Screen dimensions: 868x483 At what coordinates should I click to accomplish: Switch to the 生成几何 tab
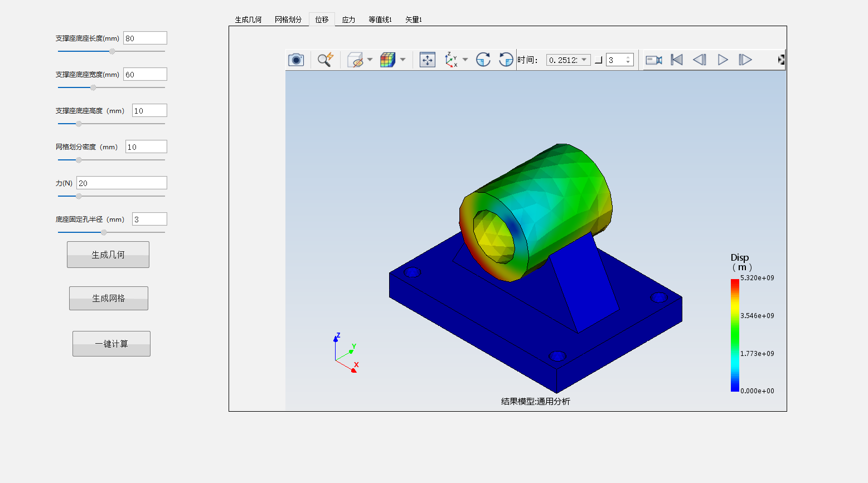(x=248, y=19)
